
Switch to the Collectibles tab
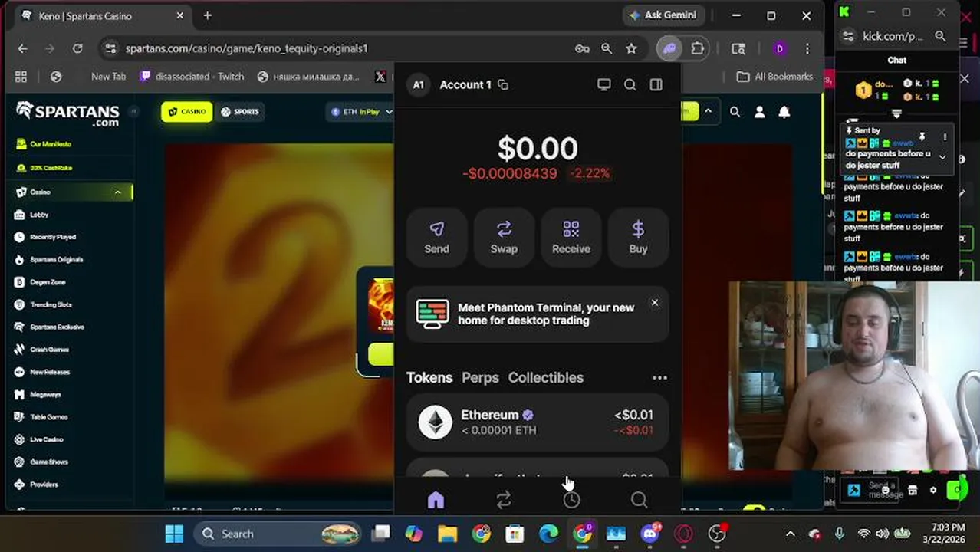pyautogui.click(x=546, y=377)
